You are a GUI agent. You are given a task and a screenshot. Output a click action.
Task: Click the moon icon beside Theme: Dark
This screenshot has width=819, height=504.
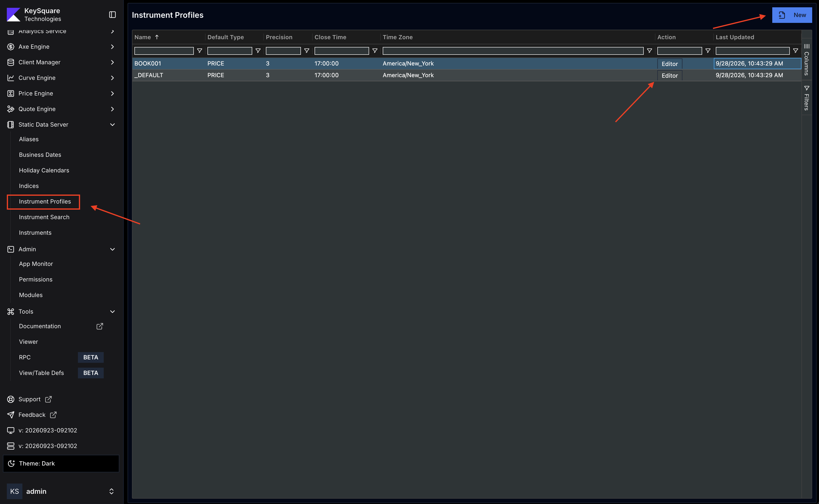[x=11, y=464]
